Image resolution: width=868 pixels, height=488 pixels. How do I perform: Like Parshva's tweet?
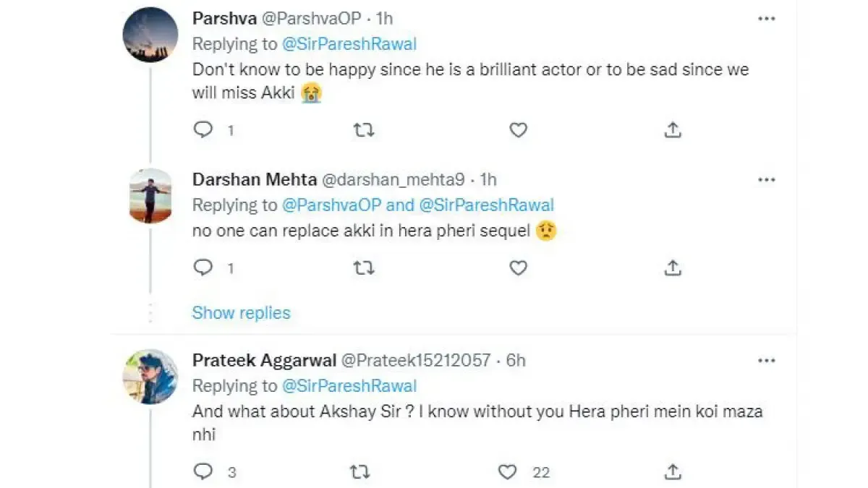pos(518,130)
